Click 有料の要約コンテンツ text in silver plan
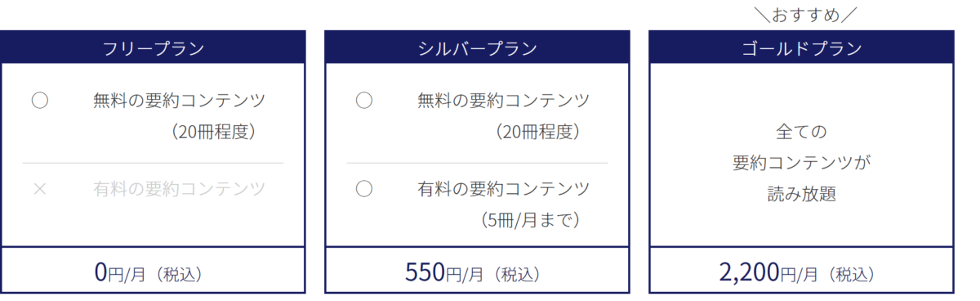The height and width of the screenshot is (301, 980). (x=504, y=189)
